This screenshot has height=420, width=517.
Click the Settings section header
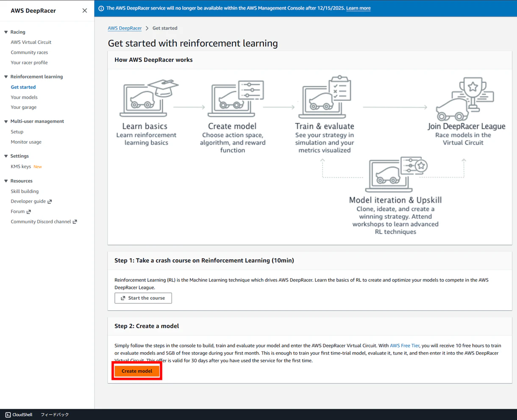tap(19, 156)
